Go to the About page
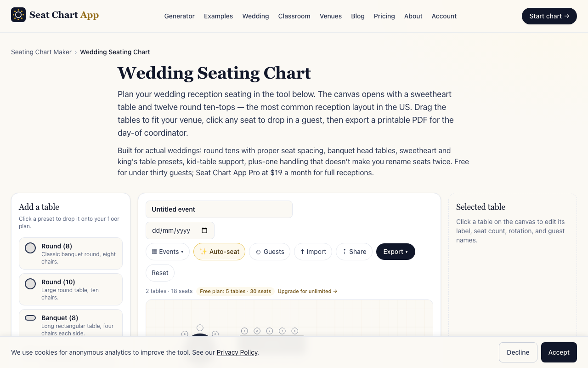Viewport: 588px width, 368px height. point(413,16)
